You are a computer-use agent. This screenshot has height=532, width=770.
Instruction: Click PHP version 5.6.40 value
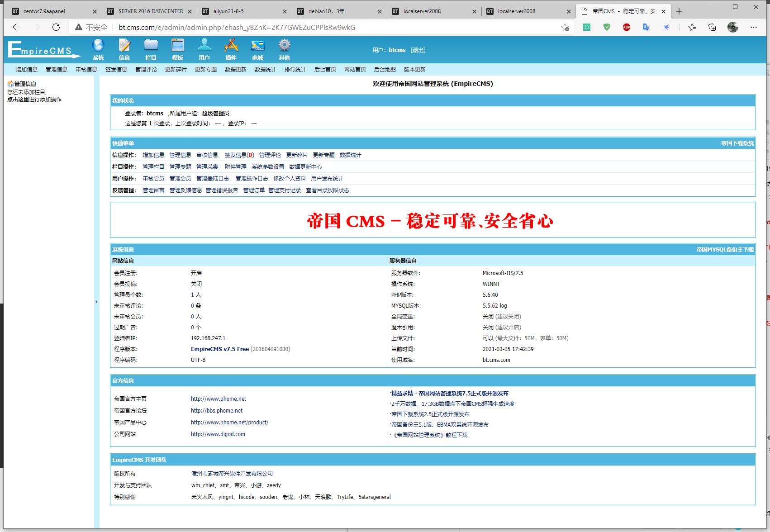490,295
